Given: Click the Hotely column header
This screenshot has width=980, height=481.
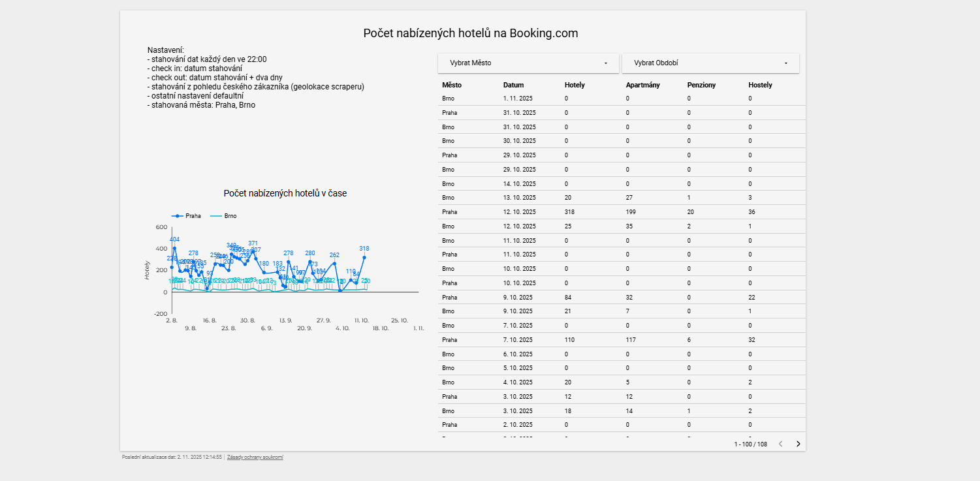Looking at the screenshot, I should (x=575, y=85).
